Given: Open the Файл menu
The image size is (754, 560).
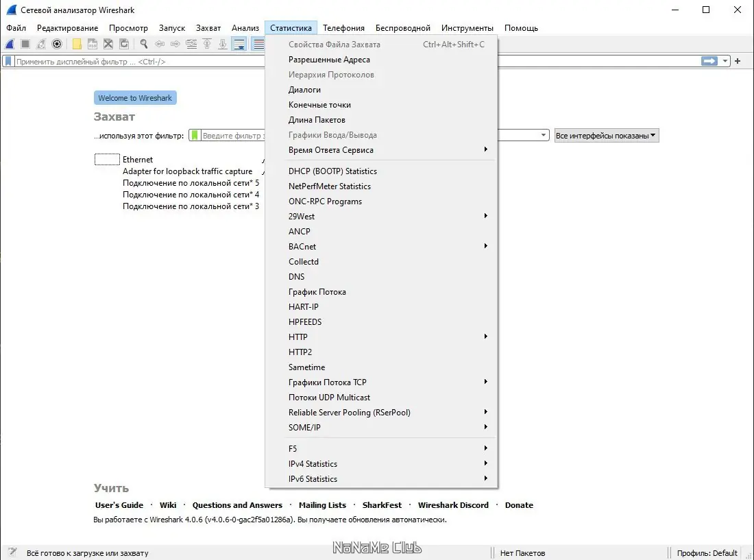Looking at the screenshot, I should click(16, 28).
